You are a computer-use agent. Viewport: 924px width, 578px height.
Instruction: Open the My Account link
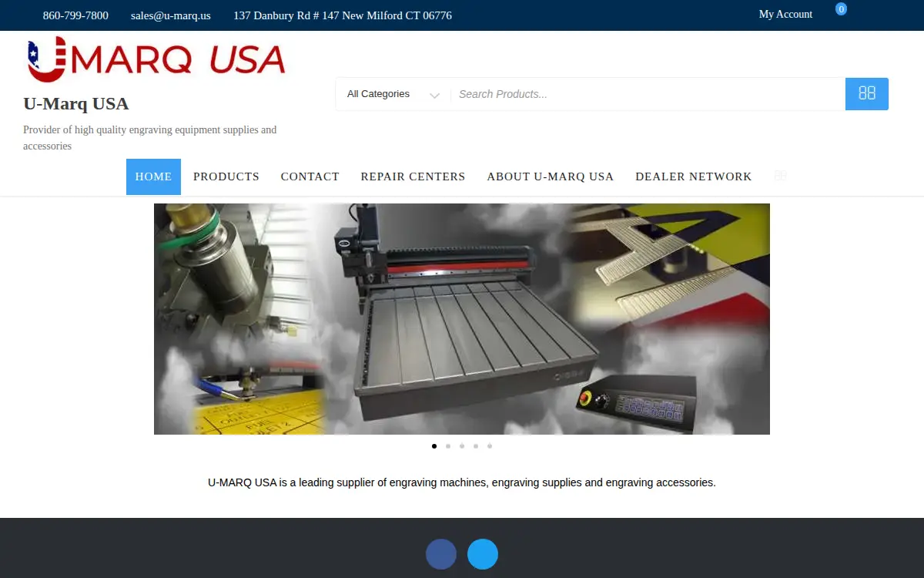(x=785, y=15)
